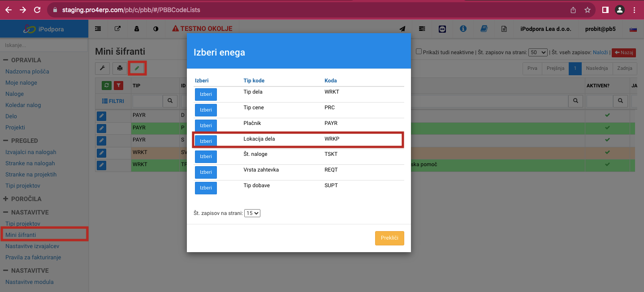Choose Izberi for Plačnik
Image resolution: width=644 pixels, height=292 pixels.
(x=206, y=125)
